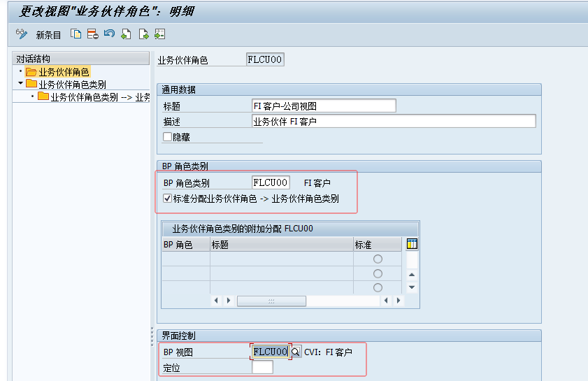The width and height of the screenshot is (588, 381).
Task: Toggle the 隐藏 checkbox
Action: point(168,137)
